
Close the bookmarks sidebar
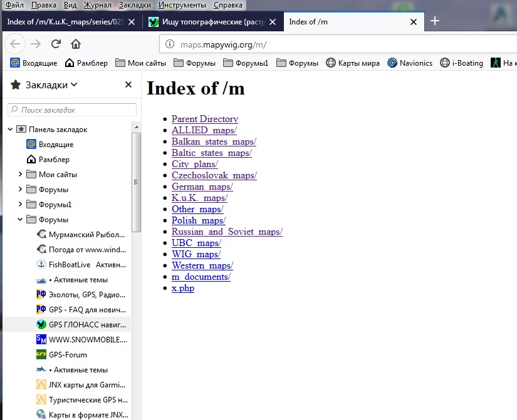(128, 85)
